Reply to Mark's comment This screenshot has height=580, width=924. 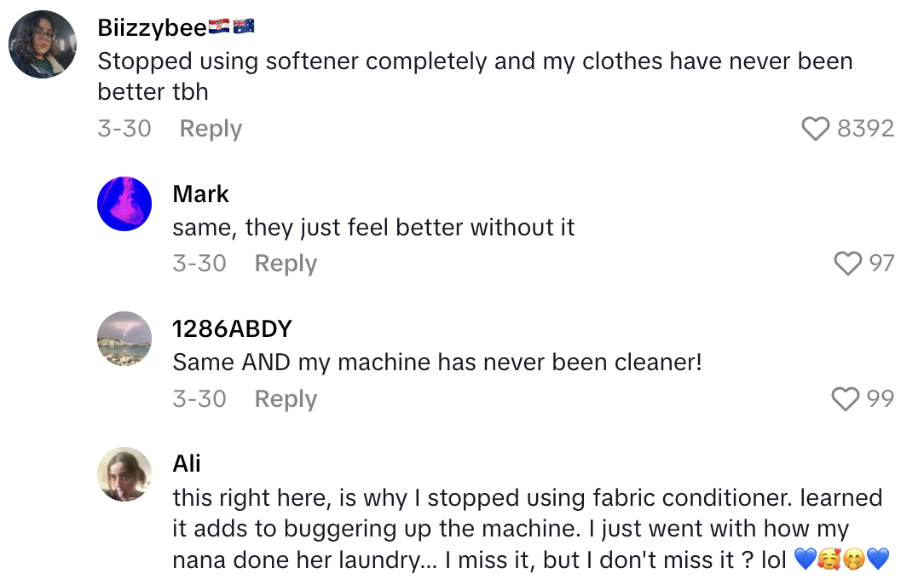pyautogui.click(x=286, y=264)
